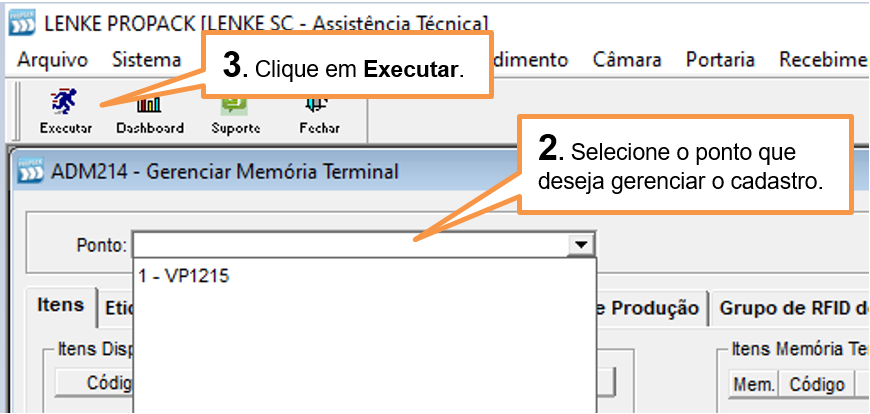Switch to the tab ending in Produção
The image size is (870, 414).
[654, 308]
